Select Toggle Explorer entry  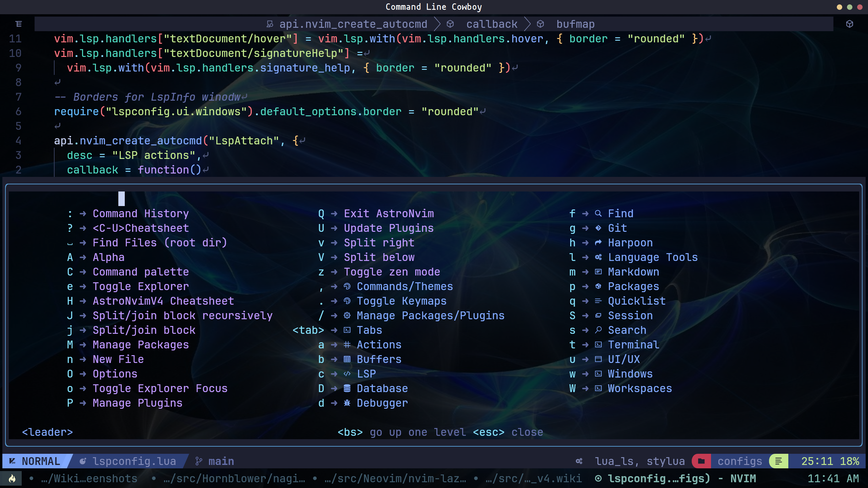coord(140,286)
